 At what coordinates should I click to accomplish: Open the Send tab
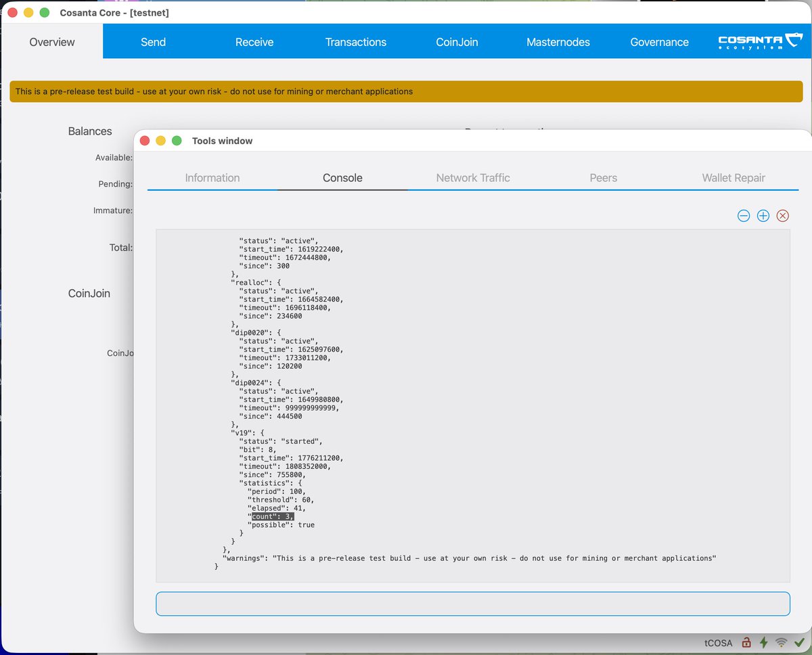coord(153,42)
